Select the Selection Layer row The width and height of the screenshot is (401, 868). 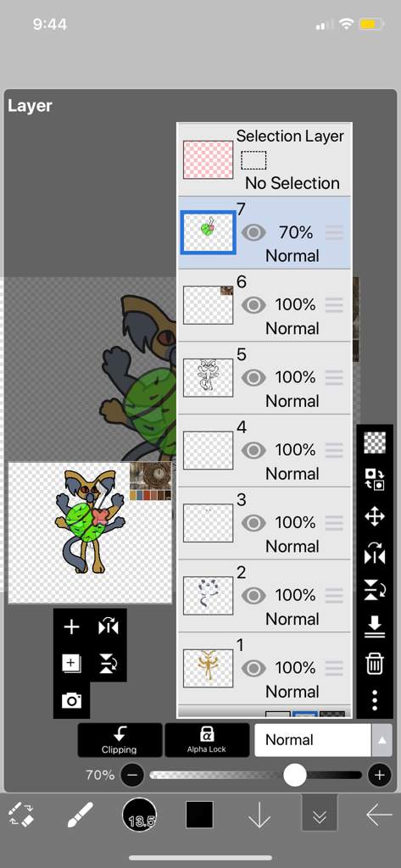click(265, 159)
